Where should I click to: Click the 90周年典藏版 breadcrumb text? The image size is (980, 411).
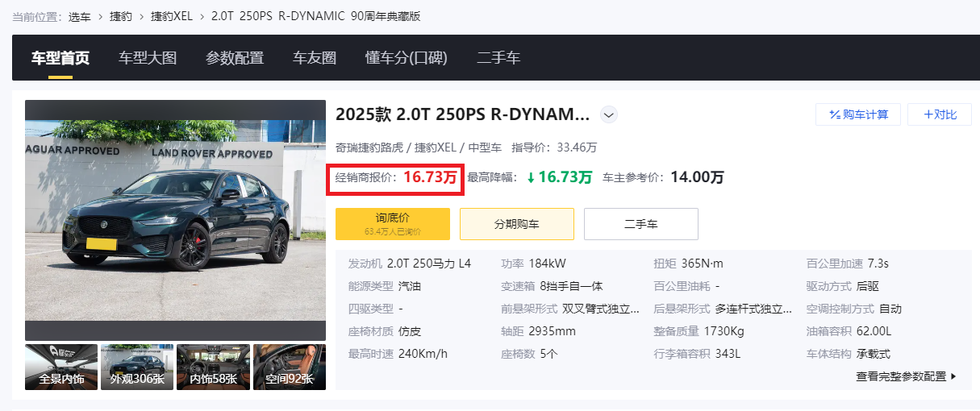click(386, 16)
